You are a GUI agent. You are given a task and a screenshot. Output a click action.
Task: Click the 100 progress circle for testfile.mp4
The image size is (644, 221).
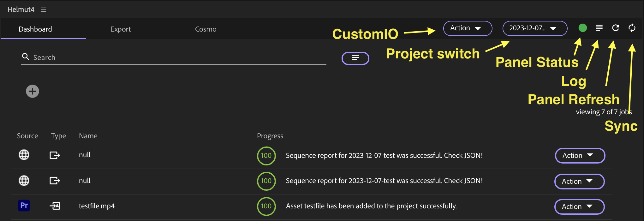tap(266, 206)
